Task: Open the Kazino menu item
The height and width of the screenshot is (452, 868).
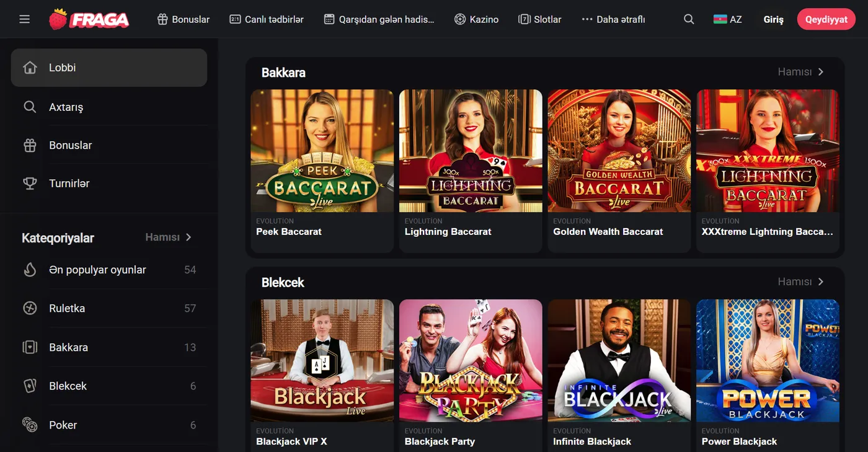Action: pos(476,19)
